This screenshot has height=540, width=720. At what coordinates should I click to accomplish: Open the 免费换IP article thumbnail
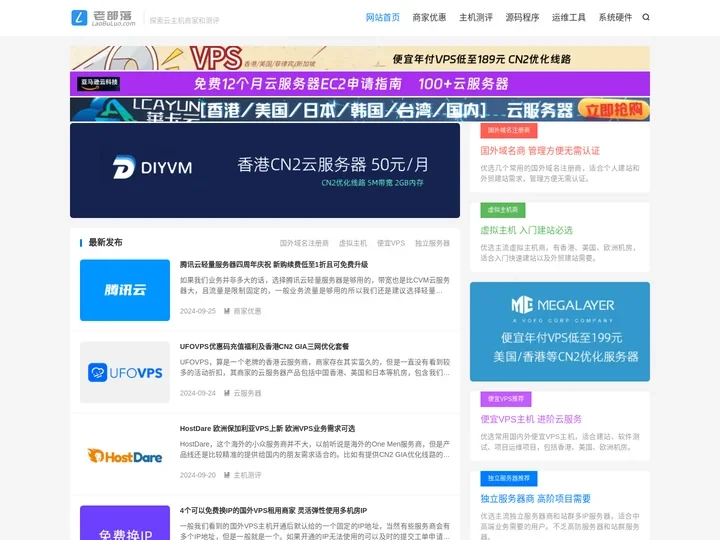[x=125, y=523]
